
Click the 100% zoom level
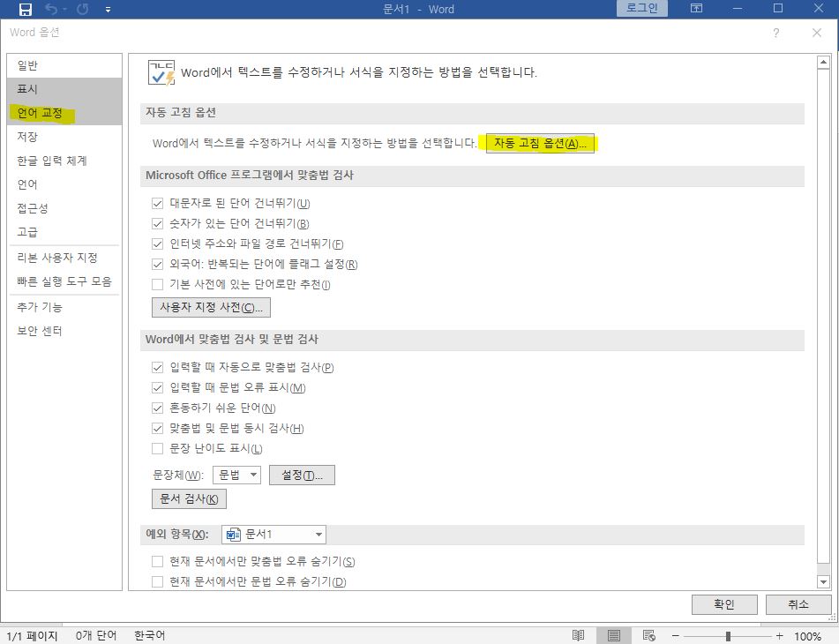pyautogui.click(x=807, y=636)
